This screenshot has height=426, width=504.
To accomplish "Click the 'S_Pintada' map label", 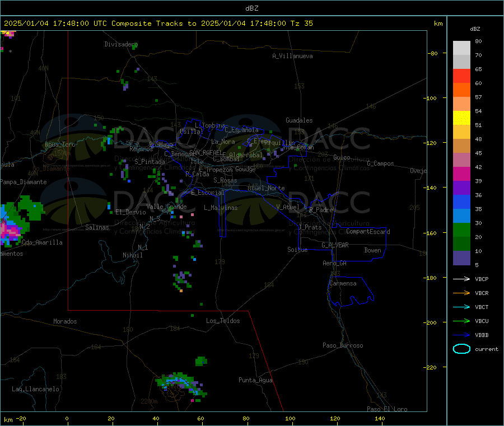I will point(150,162).
